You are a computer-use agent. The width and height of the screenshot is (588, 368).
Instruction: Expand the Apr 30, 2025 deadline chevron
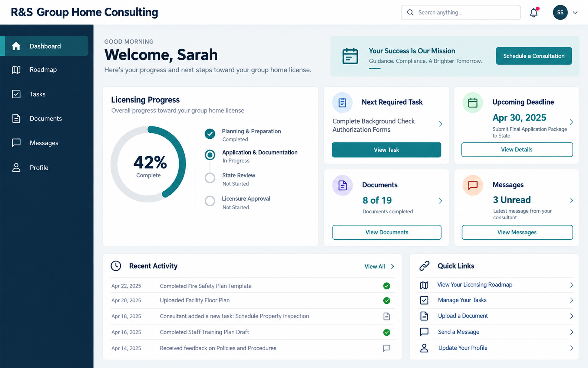[x=571, y=122]
